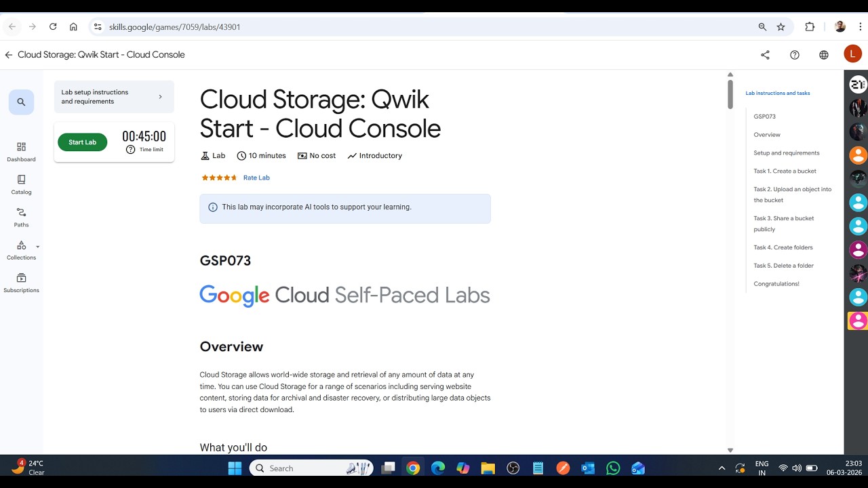Viewport: 868px width, 488px height.
Task: Open Microsoft Edge from the taskbar
Action: click(x=438, y=468)
